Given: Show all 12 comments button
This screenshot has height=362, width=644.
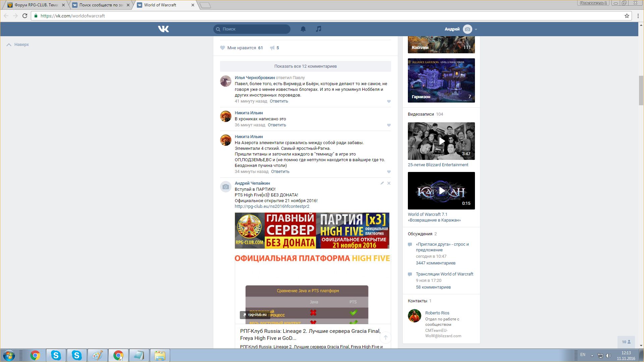Looking at the screenshot, I should coord(305,66).
